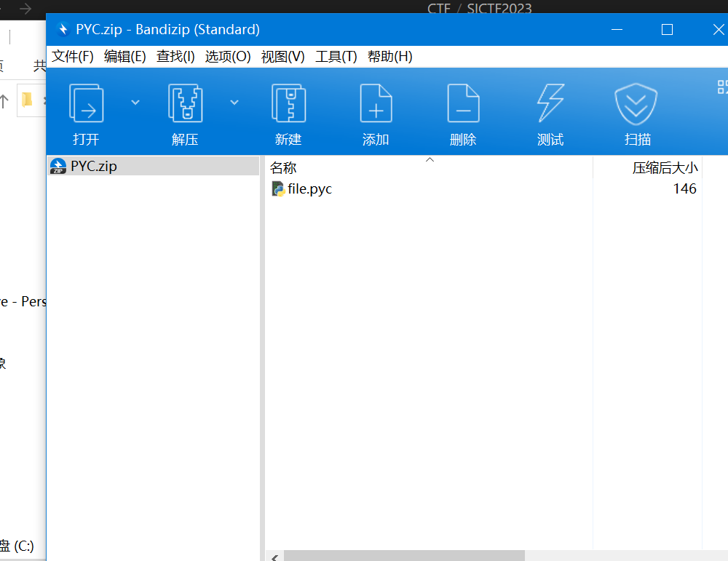Screen dimensions: 728x561
Task: Open the 帮助(H) menu
Action: pos(390,57)
